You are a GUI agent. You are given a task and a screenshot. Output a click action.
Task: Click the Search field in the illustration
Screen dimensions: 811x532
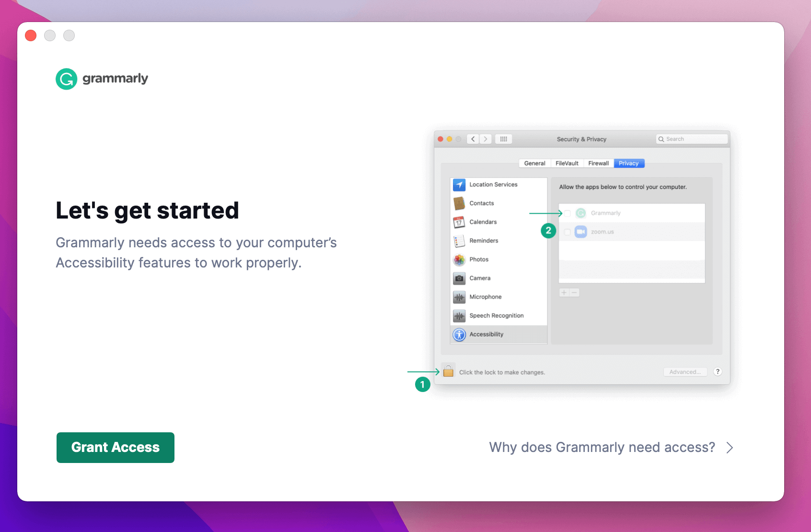point(692,139)
